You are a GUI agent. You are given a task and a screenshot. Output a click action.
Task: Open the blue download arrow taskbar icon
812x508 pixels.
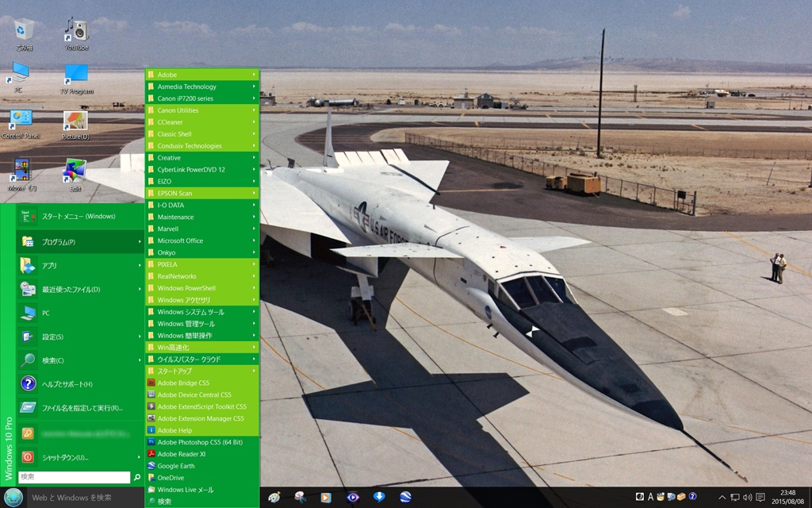click(379, 497)
